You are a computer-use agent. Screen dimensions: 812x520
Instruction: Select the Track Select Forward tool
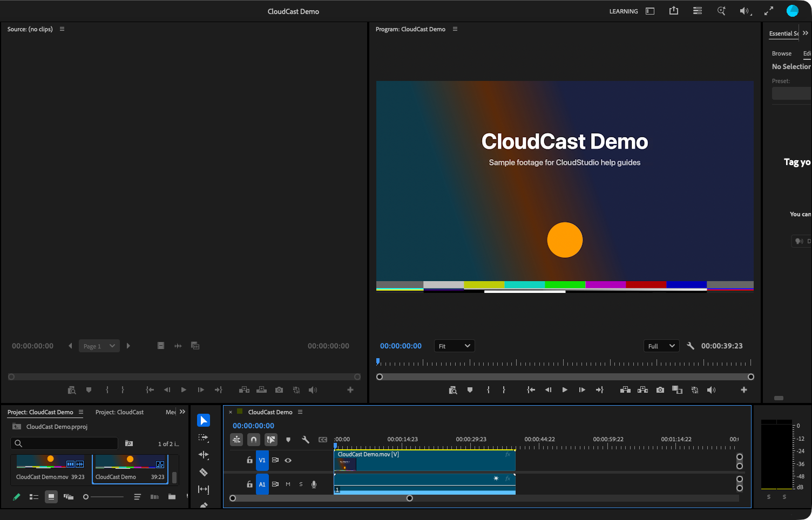coord(204,437)
